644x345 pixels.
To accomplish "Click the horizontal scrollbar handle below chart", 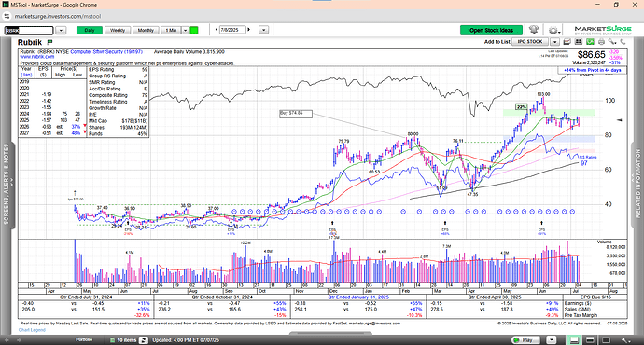I will (330, 334).
